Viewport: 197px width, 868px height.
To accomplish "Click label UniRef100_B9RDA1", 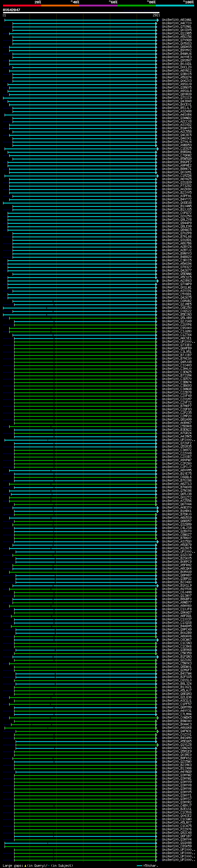I will click(x=176, y=152).
